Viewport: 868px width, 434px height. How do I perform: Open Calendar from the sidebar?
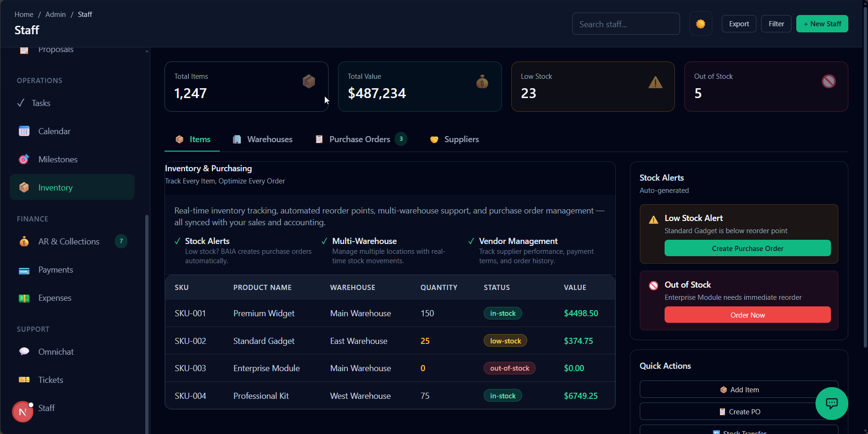[54, 131]
